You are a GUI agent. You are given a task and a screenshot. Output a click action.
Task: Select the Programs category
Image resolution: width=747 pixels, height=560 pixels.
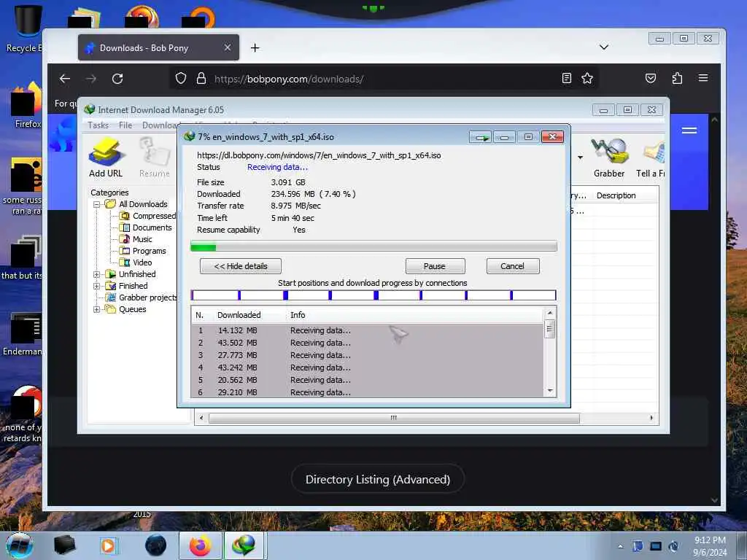pyautogui.click(x=143, y=251)
